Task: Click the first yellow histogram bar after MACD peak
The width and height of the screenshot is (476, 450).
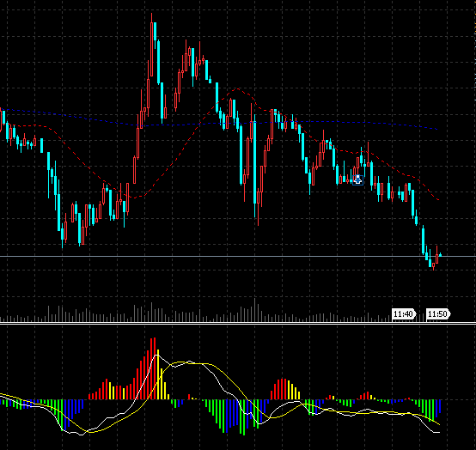Action: [158, 374]
